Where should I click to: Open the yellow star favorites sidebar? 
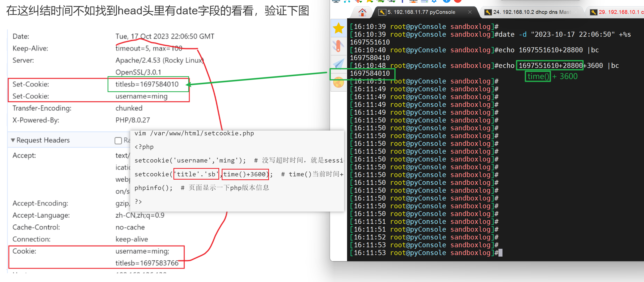coord(339,28)
